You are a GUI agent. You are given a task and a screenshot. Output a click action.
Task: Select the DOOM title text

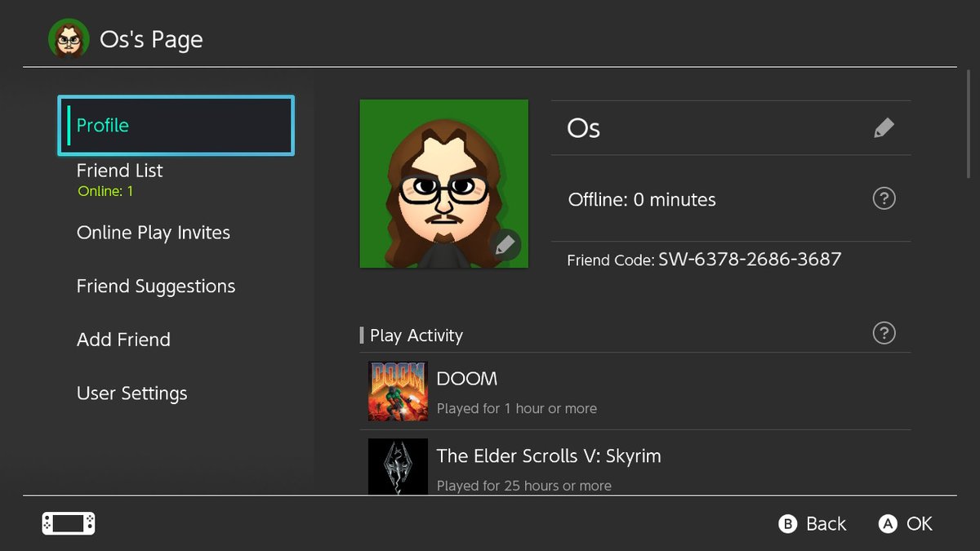pyautogui.click(x=467, y=379)
